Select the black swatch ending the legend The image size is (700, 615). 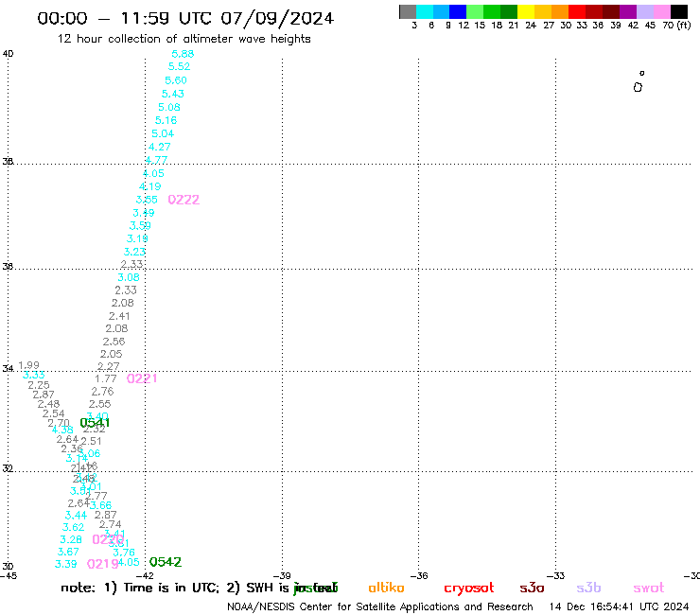(678, 11)
